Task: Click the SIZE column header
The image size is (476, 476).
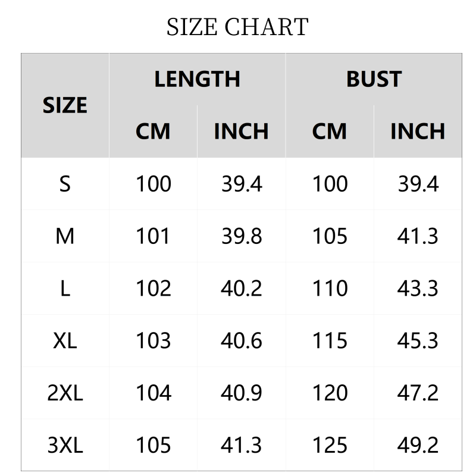Action: pyautogui.click(x=65, y=105)
